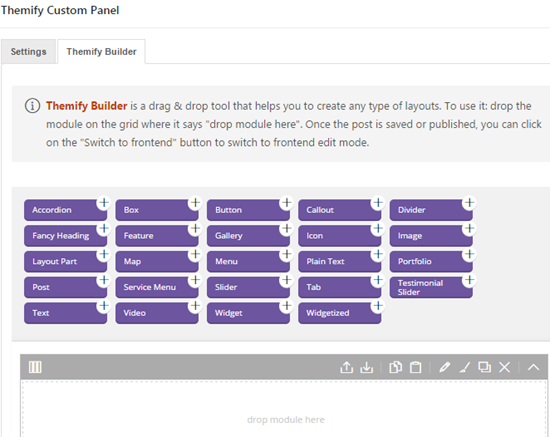Select the Portfolio module button
The image size is (550, 437).
click(x=431, y=261)
